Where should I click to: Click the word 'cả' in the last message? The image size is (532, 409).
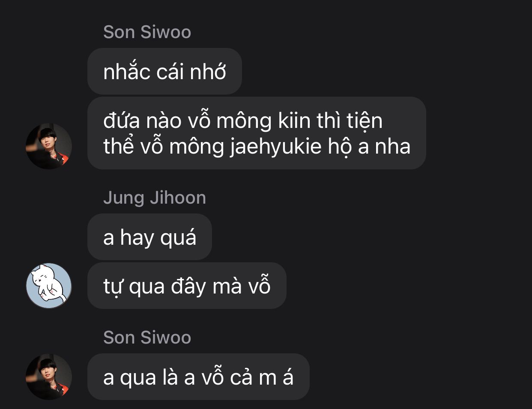coord(241,377)
